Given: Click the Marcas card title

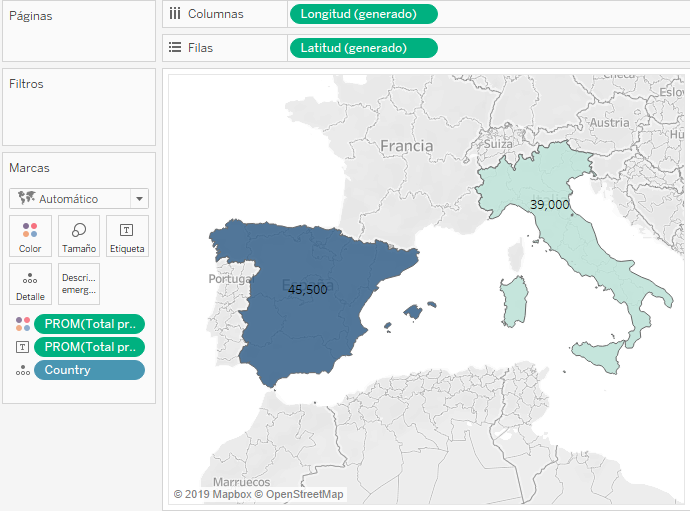Looking at the screenshot, I should pos(29,168).
